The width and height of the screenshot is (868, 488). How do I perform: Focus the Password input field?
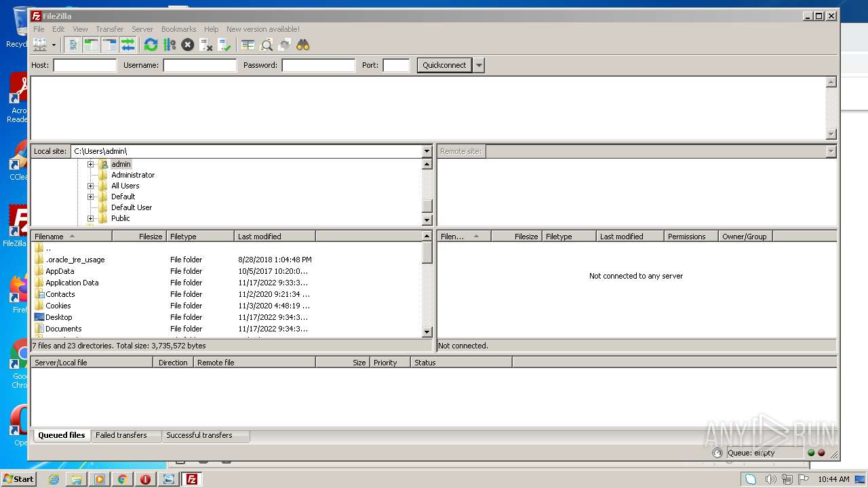(318, 65)
